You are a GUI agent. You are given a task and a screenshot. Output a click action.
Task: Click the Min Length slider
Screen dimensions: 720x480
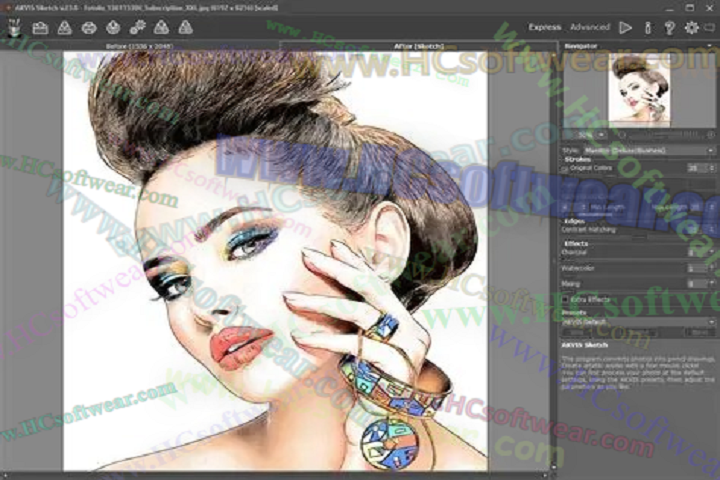point(597,214)
